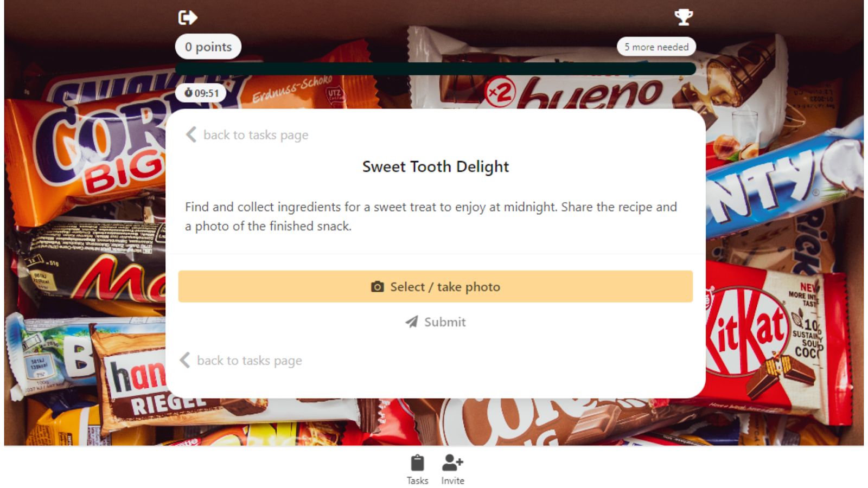Viewport: 868px width, 488px height.
Task: Select the Invite tab label
Action: (452, 481)
